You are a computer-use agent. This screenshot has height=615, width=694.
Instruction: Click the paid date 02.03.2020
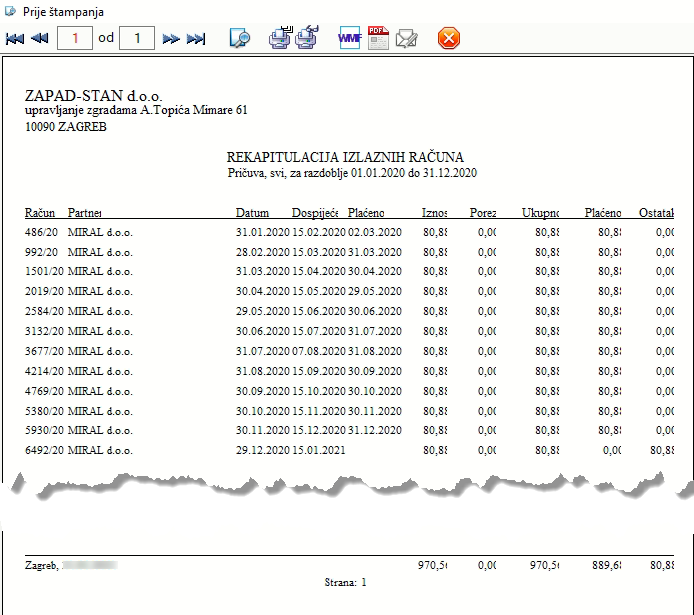pos(375,232)
